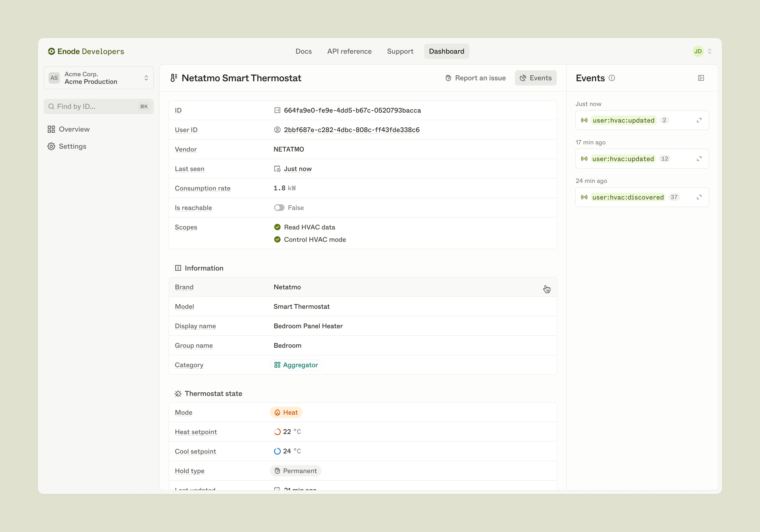Click the count badge 37
Viewport: 760px width, 532px height.
(674, 197)
